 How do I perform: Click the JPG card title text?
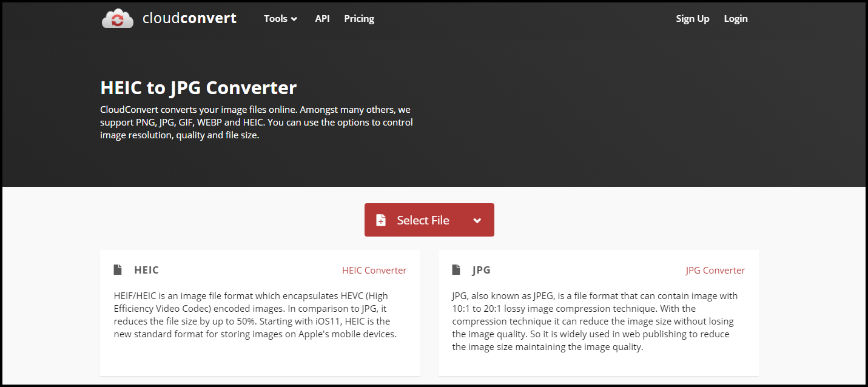pos(482,270)
